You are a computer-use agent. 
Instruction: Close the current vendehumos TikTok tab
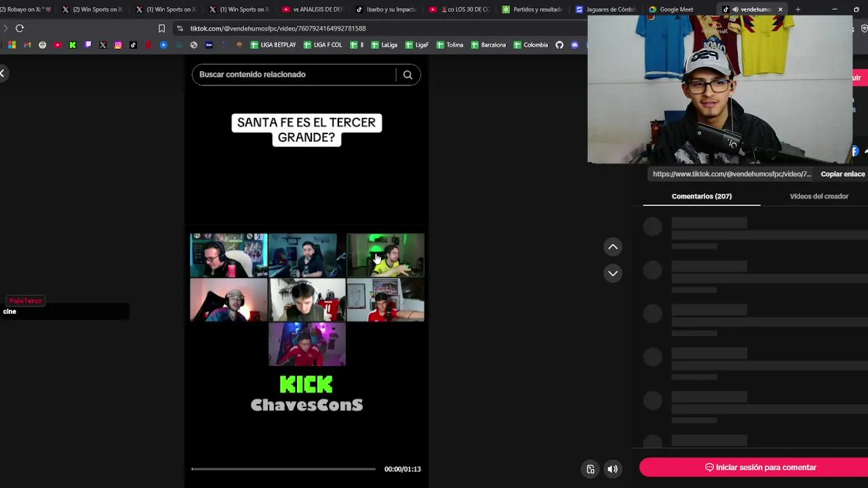781,9
